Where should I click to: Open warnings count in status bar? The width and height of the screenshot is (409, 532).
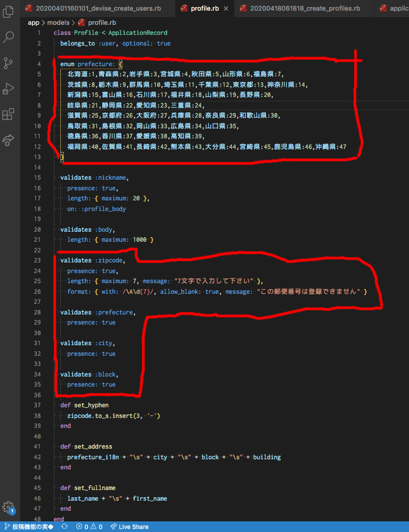pyautogui.click(x=96, y=527)
